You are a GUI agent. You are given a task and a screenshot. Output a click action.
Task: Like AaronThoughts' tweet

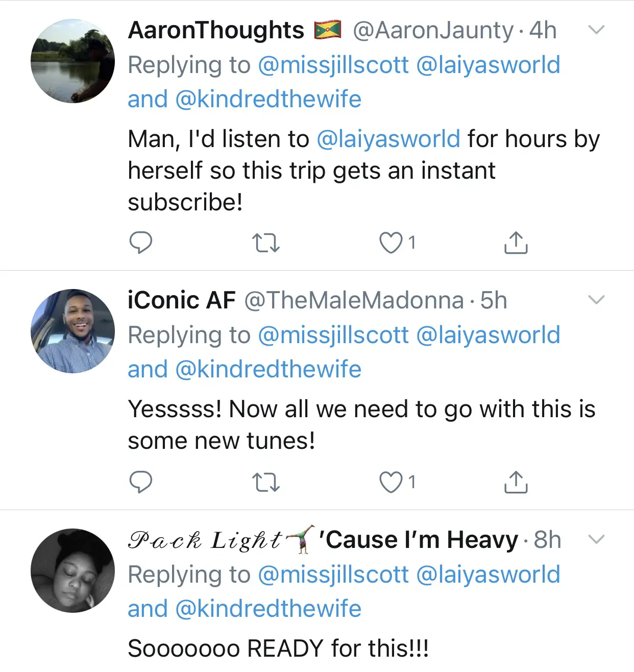click(x=391, y=243)
